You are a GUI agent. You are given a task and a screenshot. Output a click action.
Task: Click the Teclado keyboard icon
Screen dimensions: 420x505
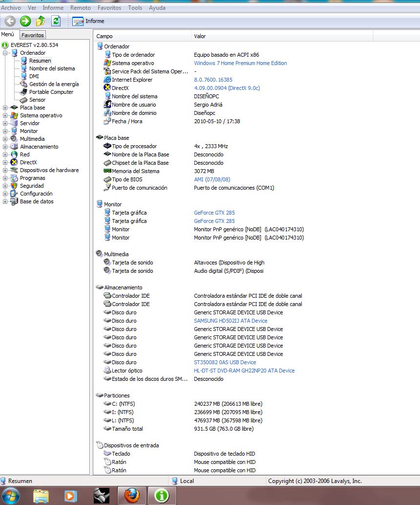click(x=107, y=454)
